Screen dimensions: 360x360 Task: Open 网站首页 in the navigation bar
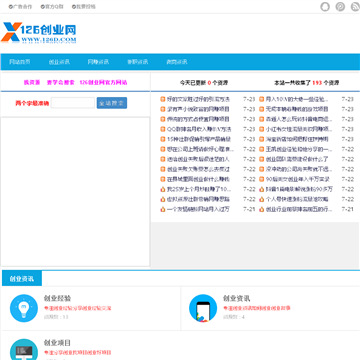pyautogui.click(x=20, y=62)
